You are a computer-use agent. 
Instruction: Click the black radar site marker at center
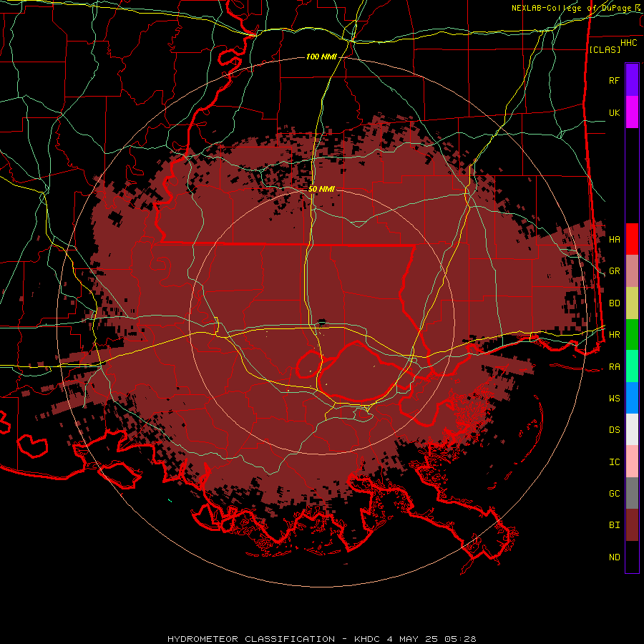tap(321, 323)
